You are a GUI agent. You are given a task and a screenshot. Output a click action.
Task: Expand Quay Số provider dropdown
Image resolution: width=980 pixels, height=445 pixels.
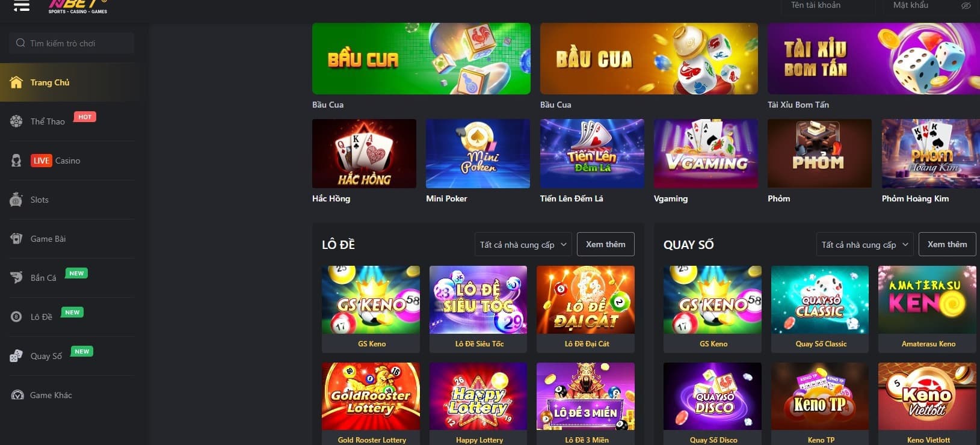point(864,245)
